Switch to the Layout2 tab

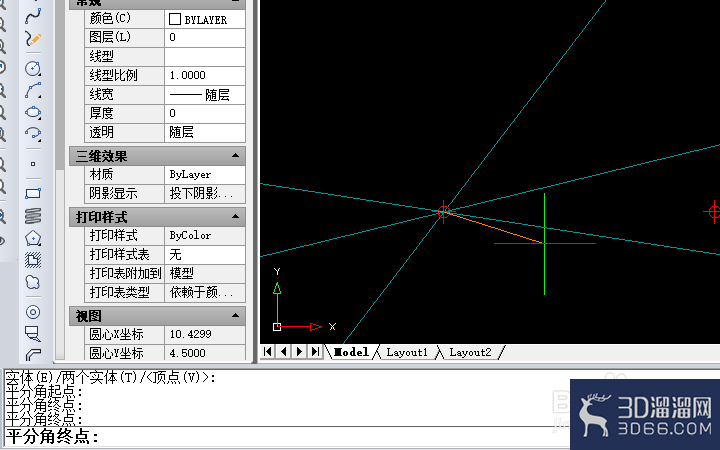470,352
